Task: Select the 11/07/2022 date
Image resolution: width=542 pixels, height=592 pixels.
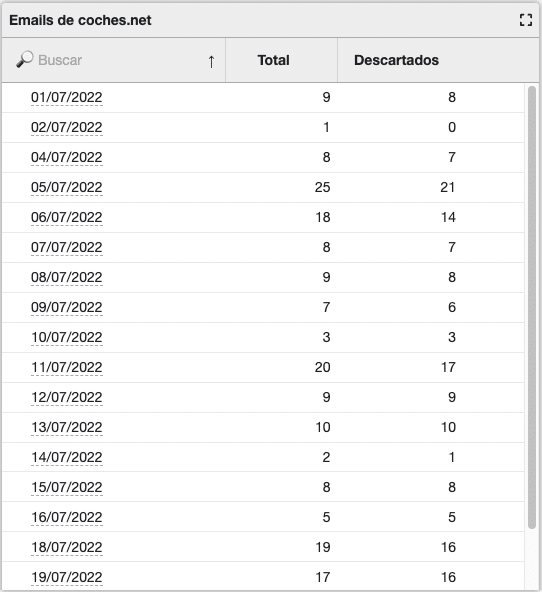Action: pos(66,367)
